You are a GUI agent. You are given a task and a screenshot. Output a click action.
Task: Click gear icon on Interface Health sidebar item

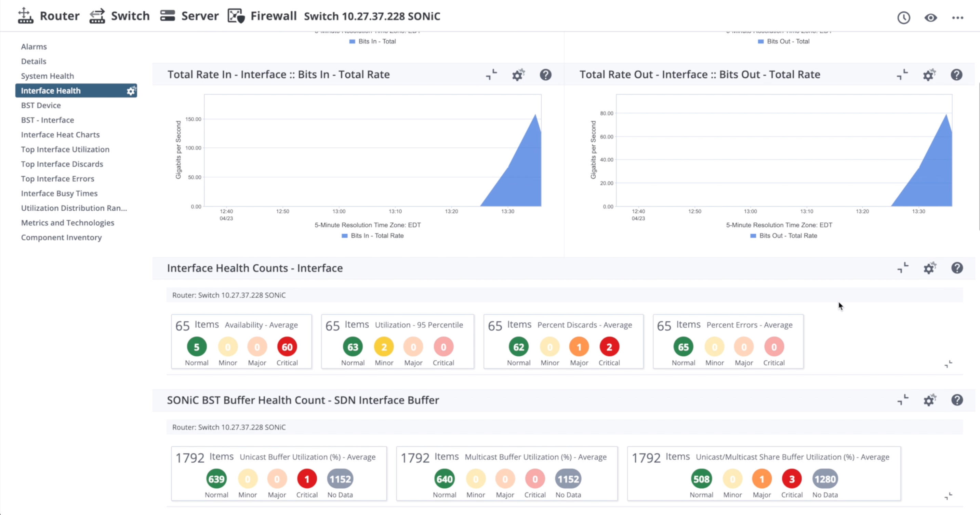(x=131, y=91)
